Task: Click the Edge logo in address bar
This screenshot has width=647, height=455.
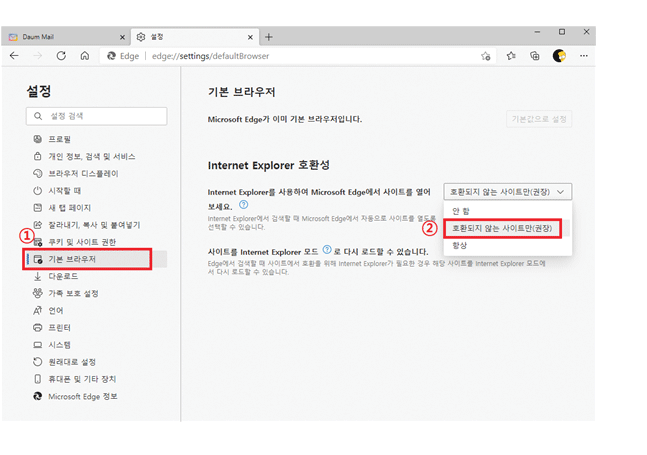Action: click(111, 56)
